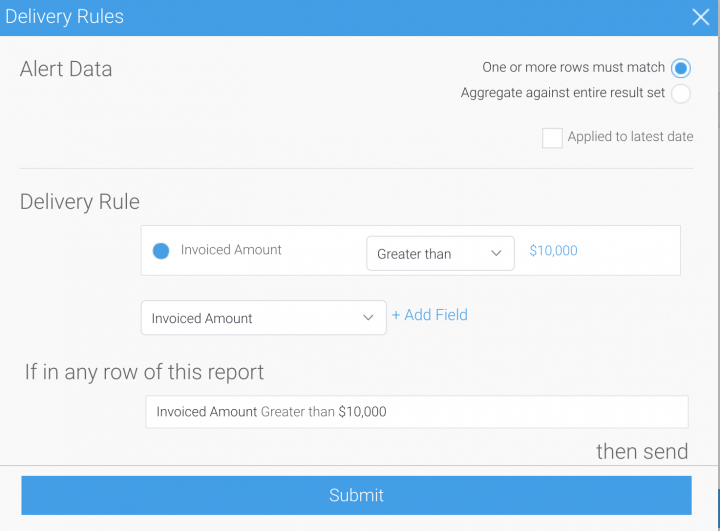The height and width of the screenshot is (531, 720).
Task: Click the '+ Add Field' link
Action: pos(429,315)
